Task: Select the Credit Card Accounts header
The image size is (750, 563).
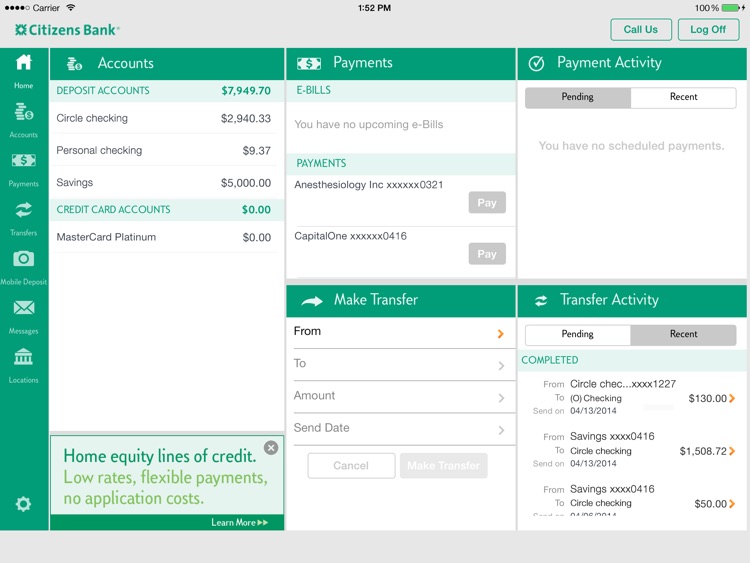Action: (167, 210)
